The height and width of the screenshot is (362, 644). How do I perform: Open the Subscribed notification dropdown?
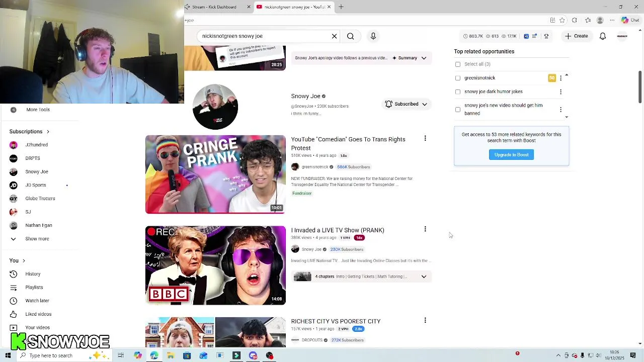(x=406, y=104)
